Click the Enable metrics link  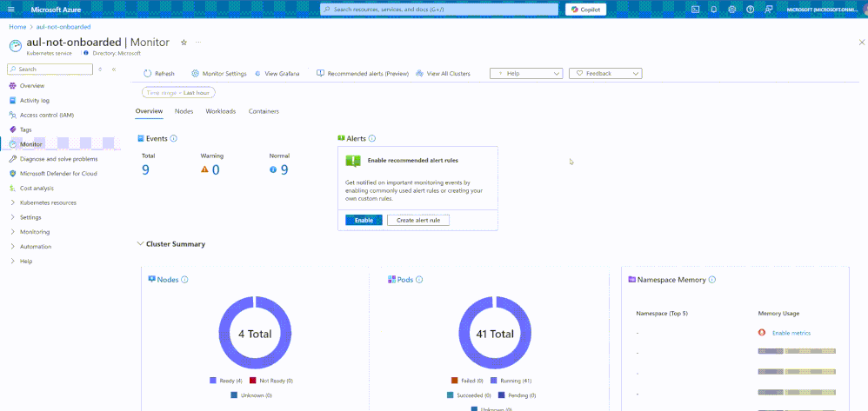[791, 333]
